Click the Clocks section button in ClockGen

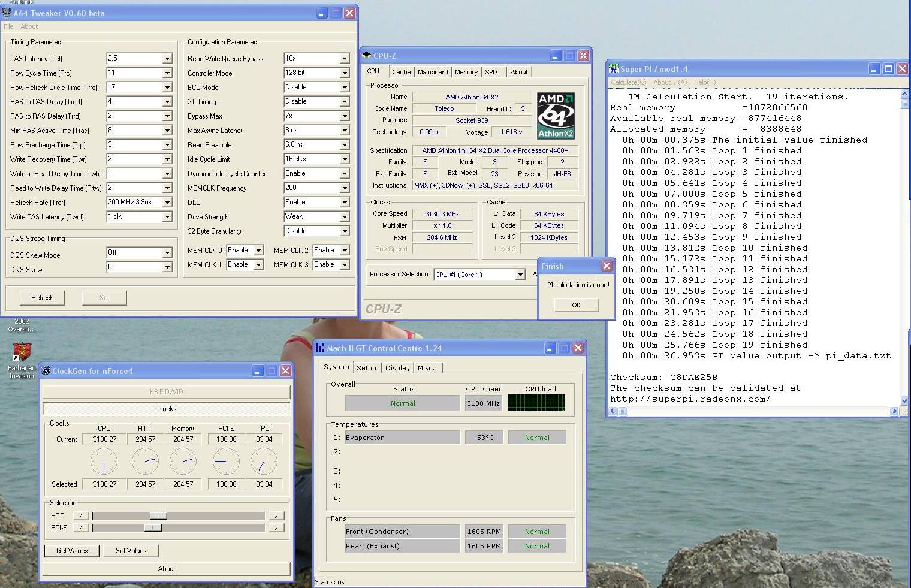pyautogui.click(x=167, y=409)
